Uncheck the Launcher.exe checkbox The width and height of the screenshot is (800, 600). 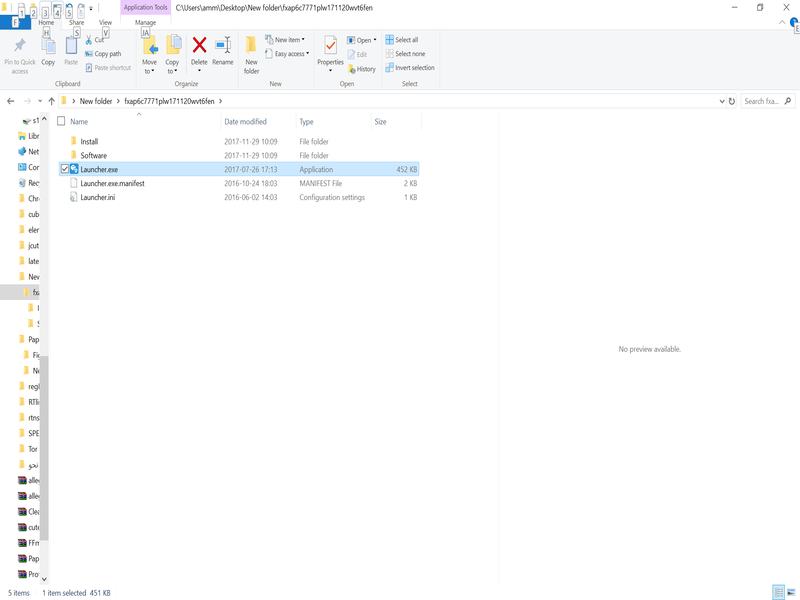click(x=65, y=170)
